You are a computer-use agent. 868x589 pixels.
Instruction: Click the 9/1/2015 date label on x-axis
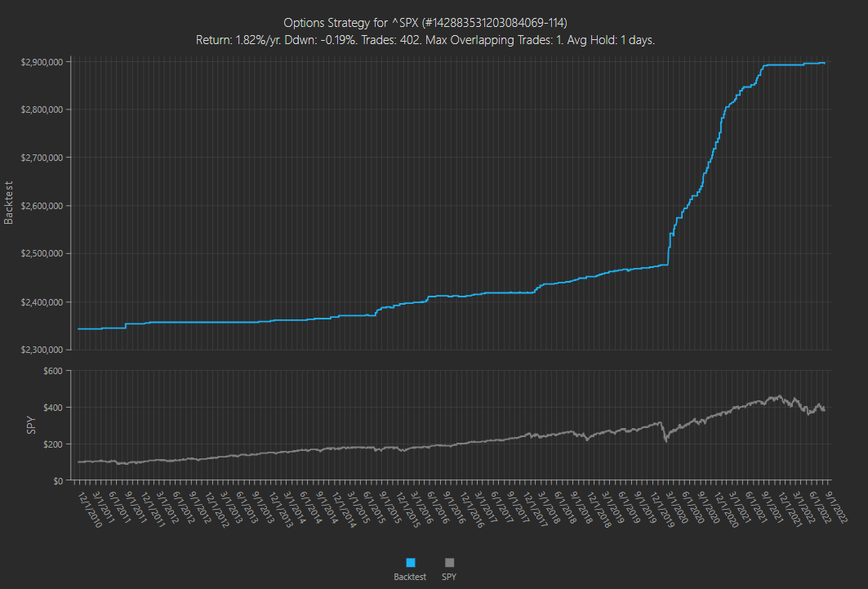(x=391, y=507)
